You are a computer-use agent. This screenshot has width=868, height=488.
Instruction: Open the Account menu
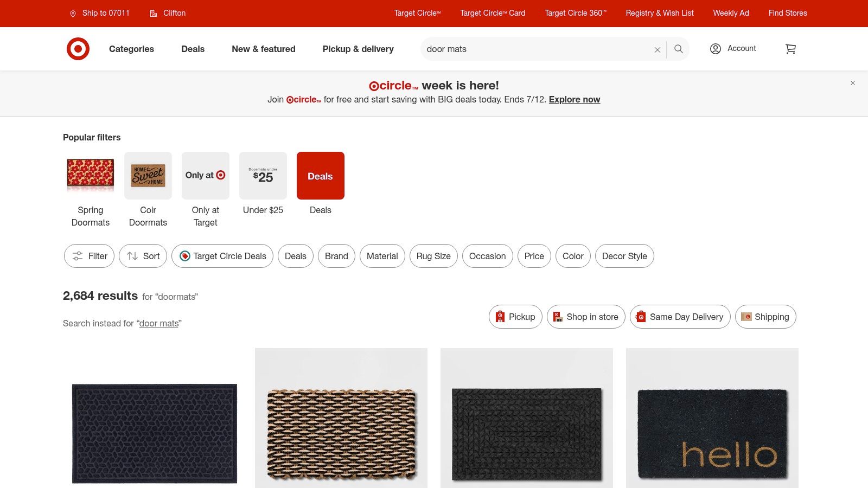click(x=733, y=48)
